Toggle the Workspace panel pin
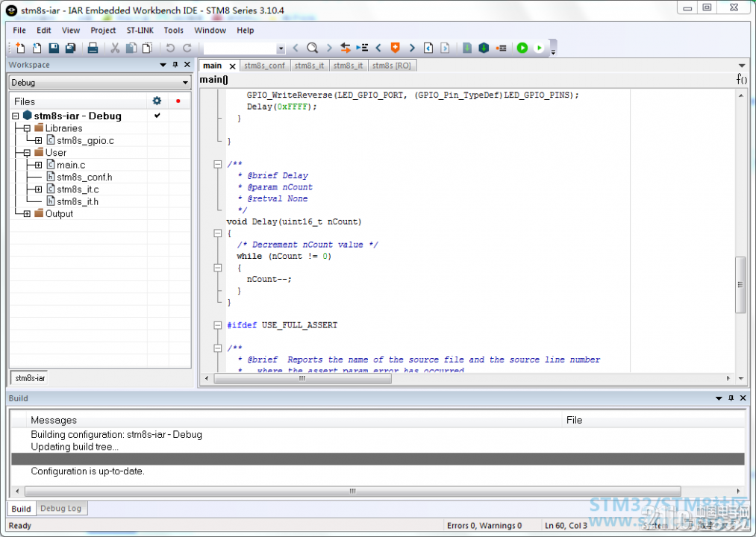756x537 pixels. point(175,65)
